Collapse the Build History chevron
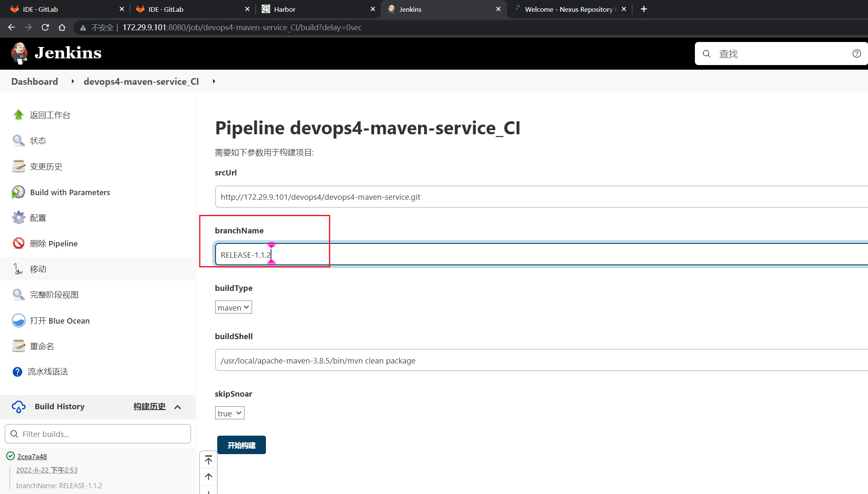Viewport: 868px width, 494px height. 178,407
